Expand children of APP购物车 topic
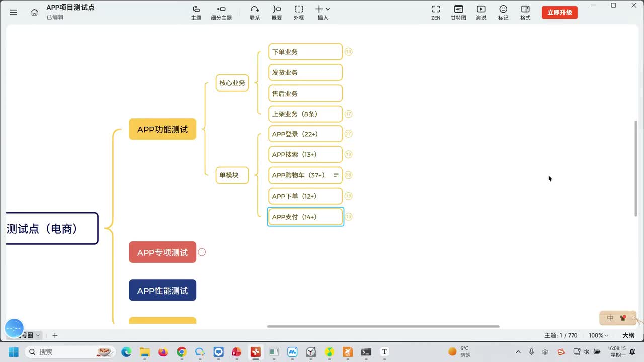 point(348,175)
